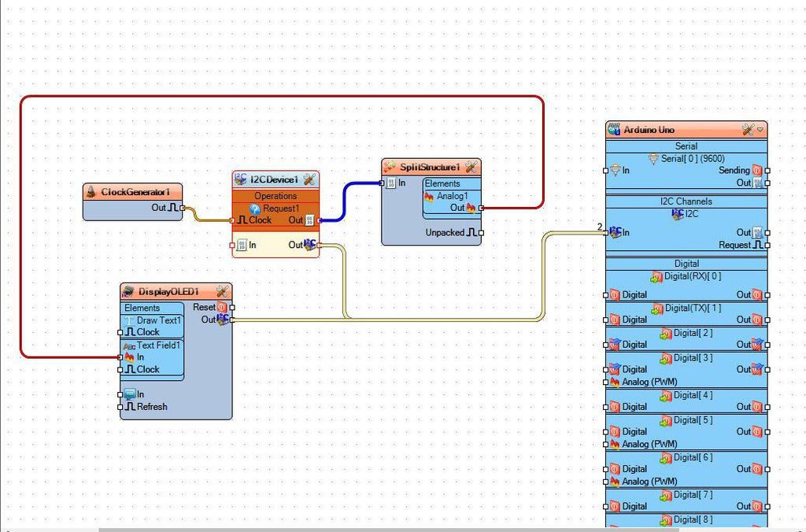Select the Draw Text1 element icon
This screenshot has height=532, width=806.
pos(130,320)
